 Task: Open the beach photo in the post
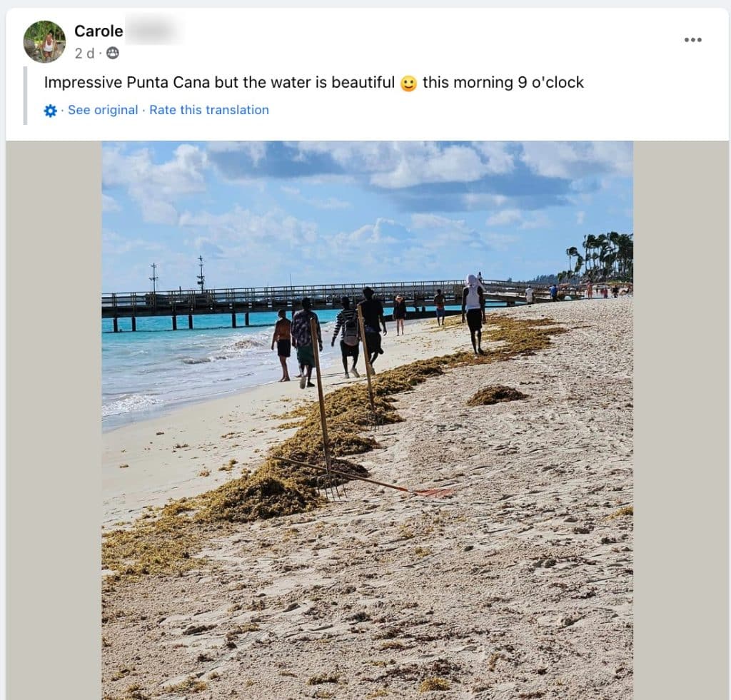(x=367, y=499)
